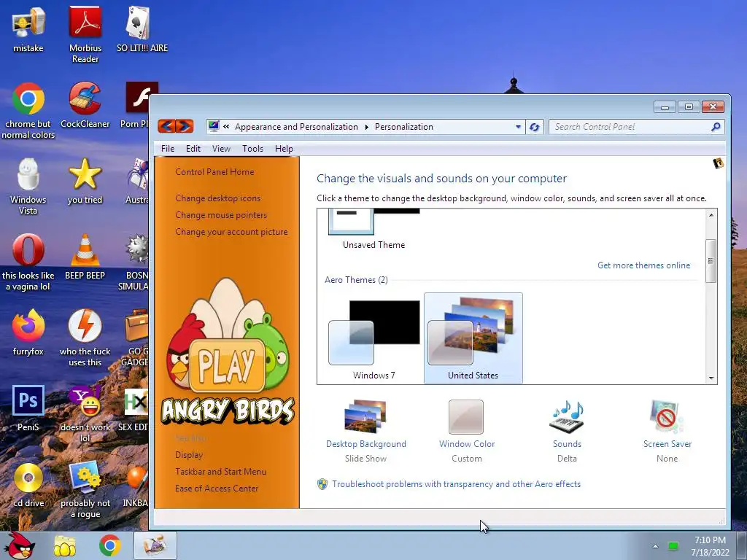
Task: Open the Screen Saver icon
Action: (x=667, y=416)
